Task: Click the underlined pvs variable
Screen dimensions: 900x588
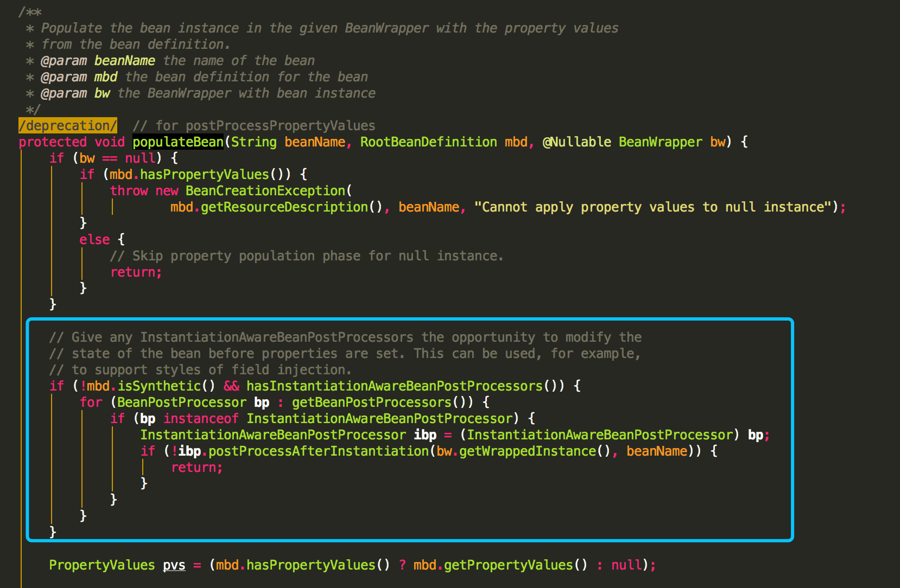Action: [x=174, y=565]
